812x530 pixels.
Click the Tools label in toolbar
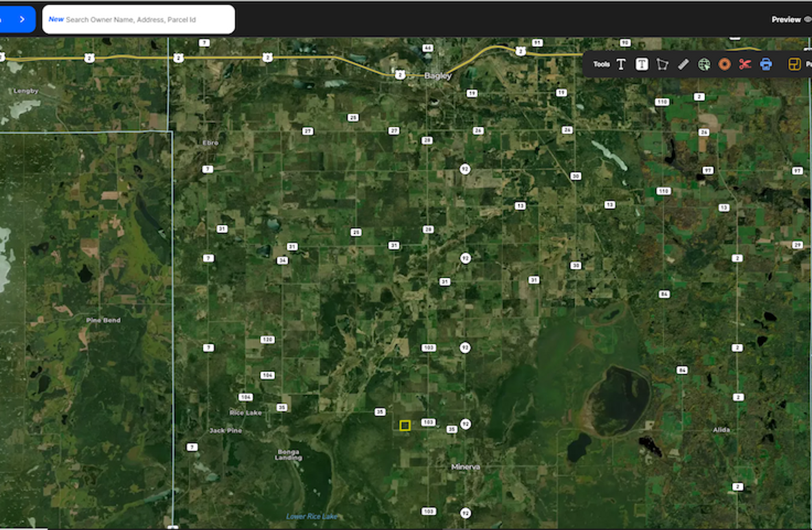pyautogui.click(x=601, y=65)
